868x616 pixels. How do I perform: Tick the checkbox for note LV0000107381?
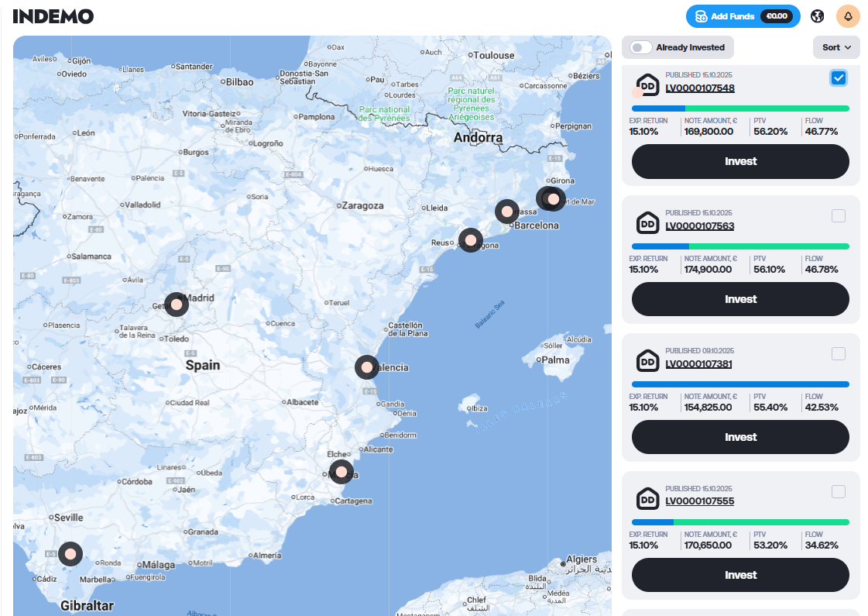(x=838, y=354)
